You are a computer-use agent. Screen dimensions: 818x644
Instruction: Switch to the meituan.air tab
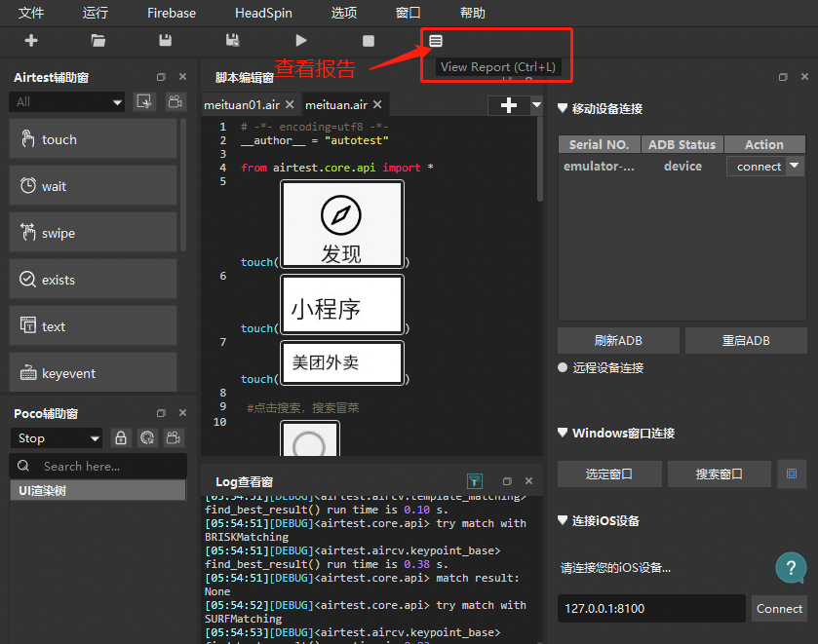click(x=336, y=105)
